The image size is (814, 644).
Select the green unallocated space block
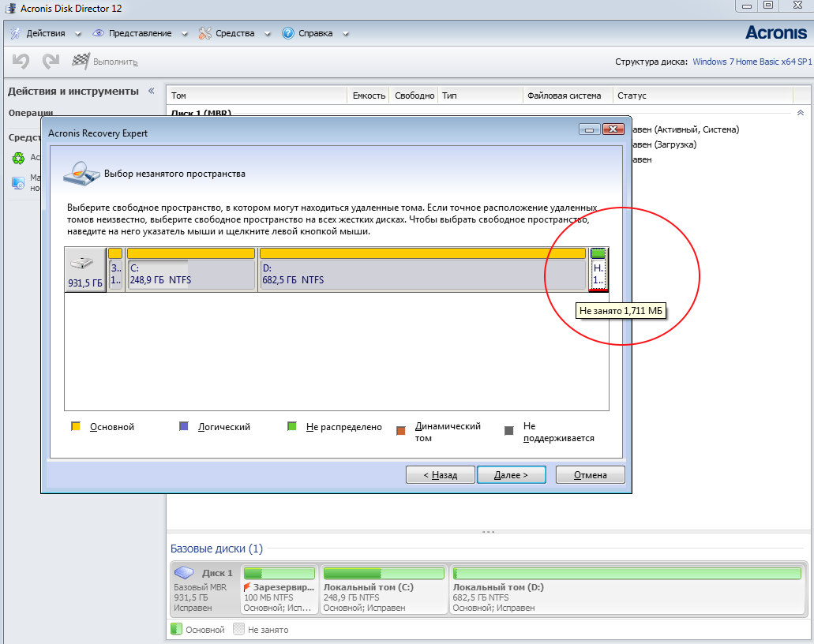coord(598,269)
